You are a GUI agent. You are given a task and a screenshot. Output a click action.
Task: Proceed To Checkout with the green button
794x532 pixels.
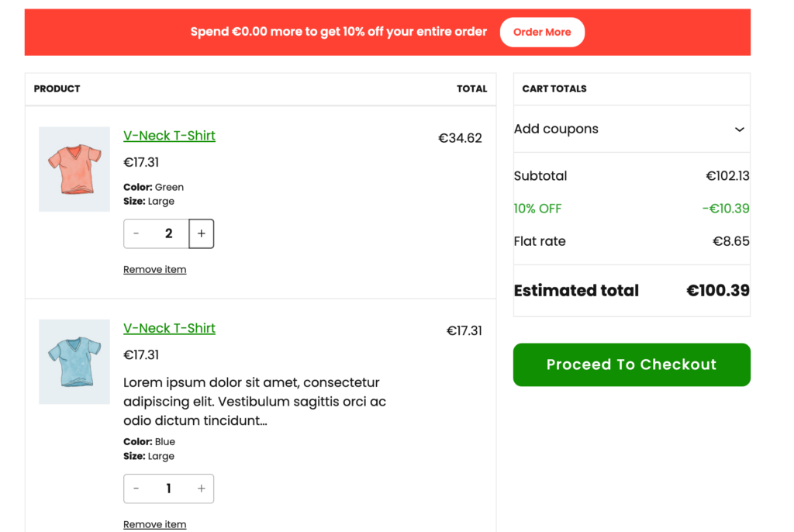pyautogui.click(x=631, y=364)
